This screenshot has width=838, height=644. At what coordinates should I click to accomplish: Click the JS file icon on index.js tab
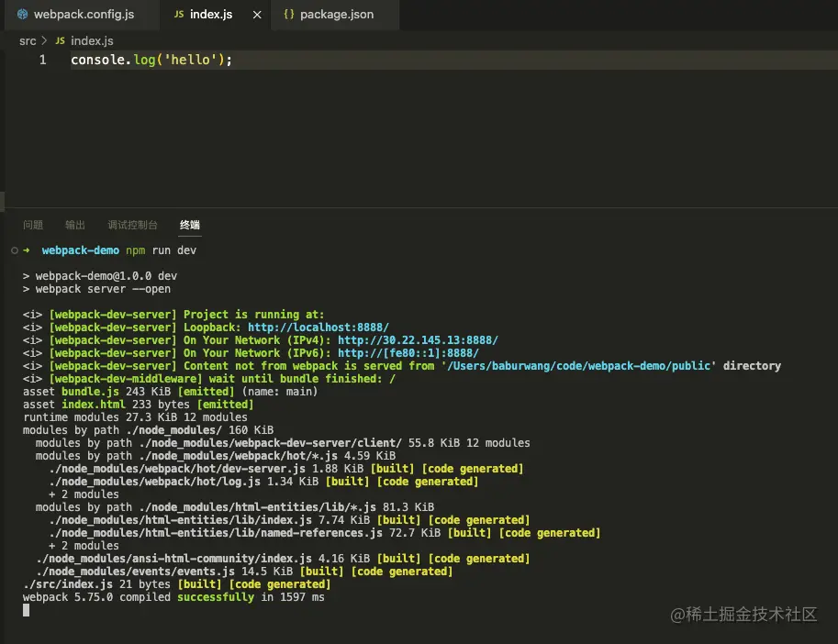click(179, 15)
